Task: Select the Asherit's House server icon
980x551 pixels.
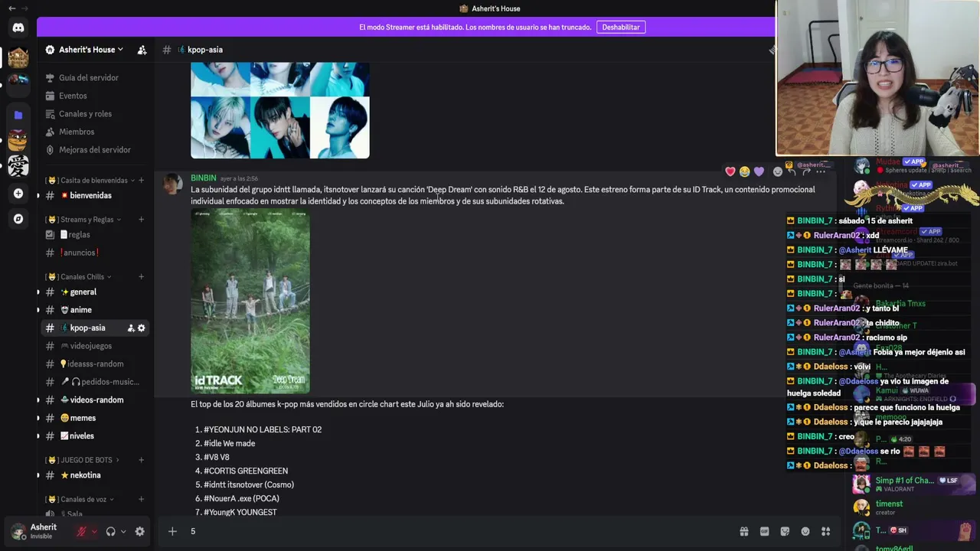Action: tap(18, 57)
